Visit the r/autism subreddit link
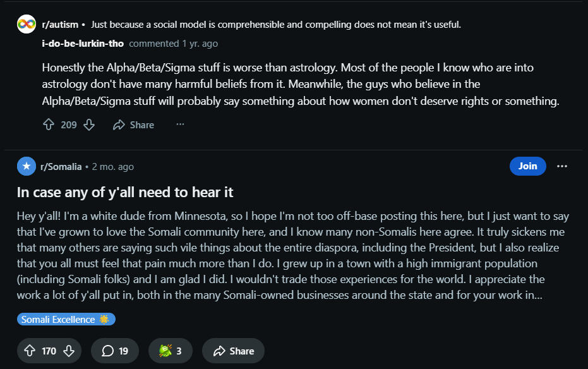 tap(60, 25)
